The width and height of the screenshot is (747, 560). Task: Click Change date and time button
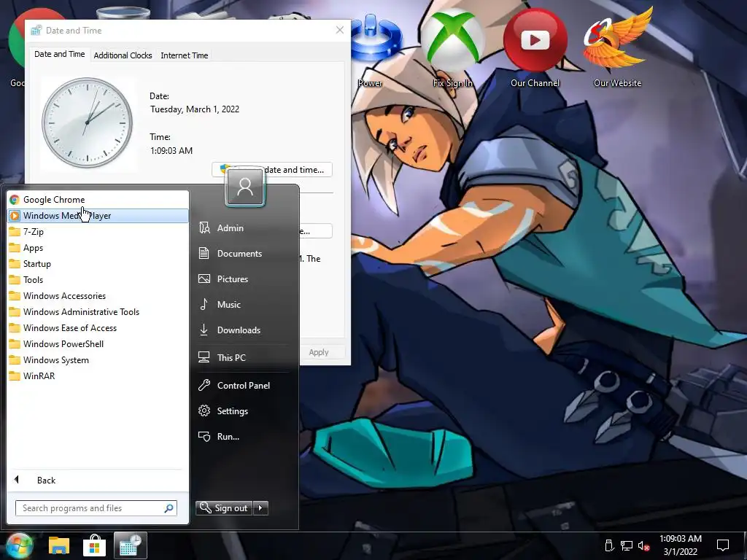pos(272,169)
